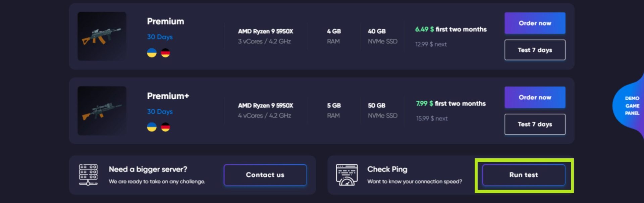Click the Premium+ plan title
The width and height of the screenshot is (644, 203).
[168, 96]
